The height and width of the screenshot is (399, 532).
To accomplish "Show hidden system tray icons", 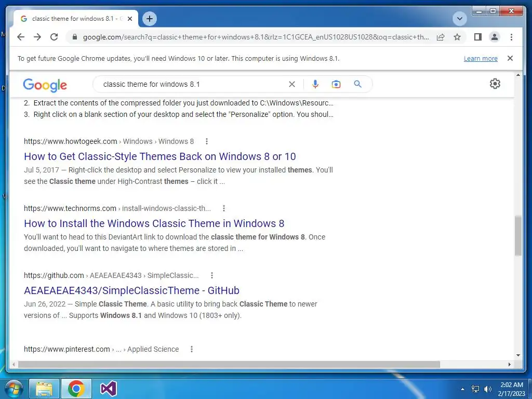I will tap(462, 389).
